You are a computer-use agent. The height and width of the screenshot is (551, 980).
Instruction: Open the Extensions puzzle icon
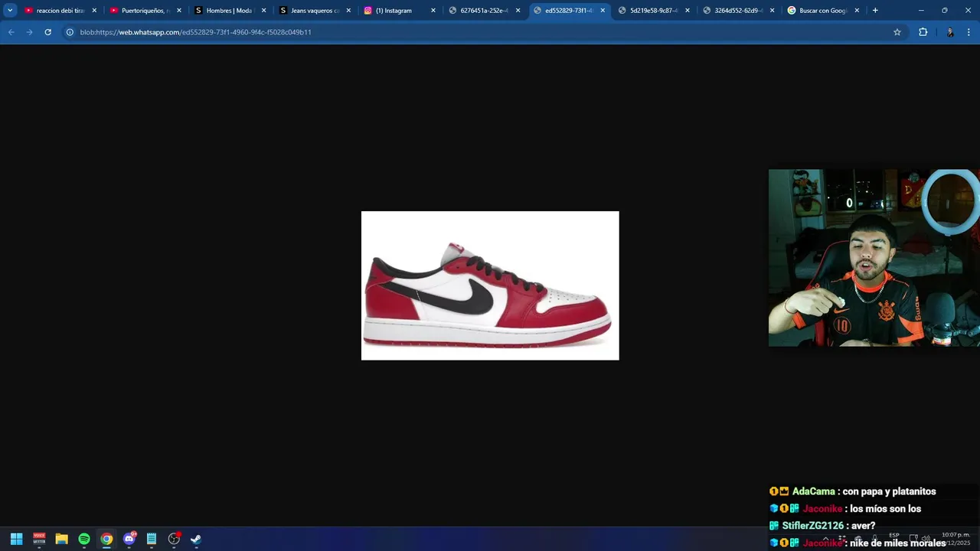923,32
